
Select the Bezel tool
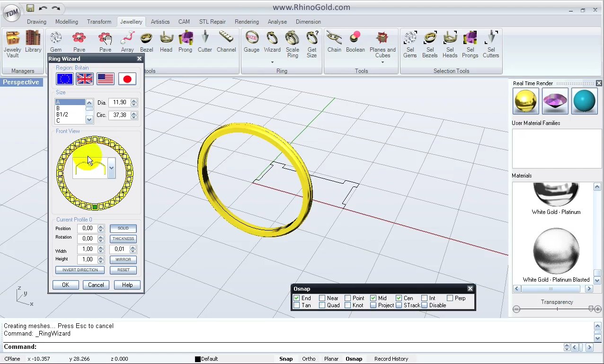(146, 42)
